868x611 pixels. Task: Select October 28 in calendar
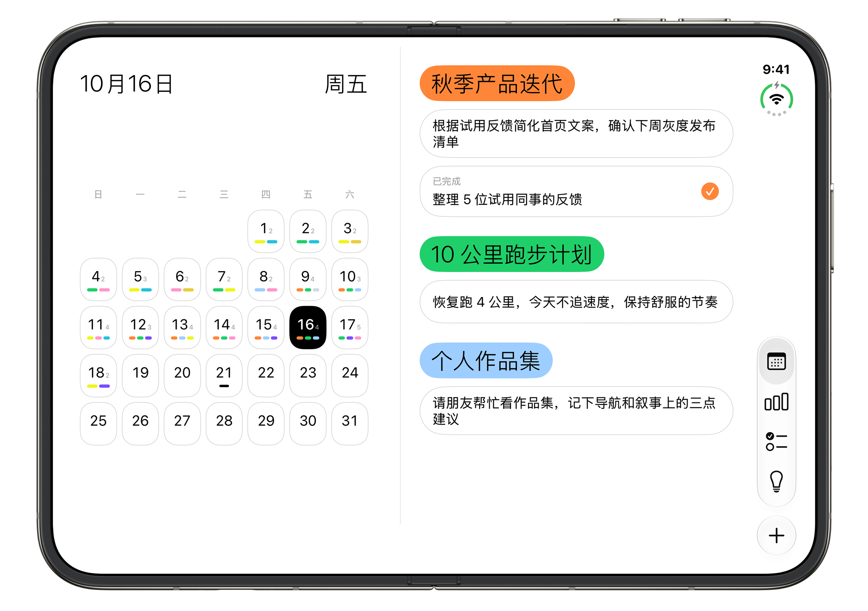point(224,423)
